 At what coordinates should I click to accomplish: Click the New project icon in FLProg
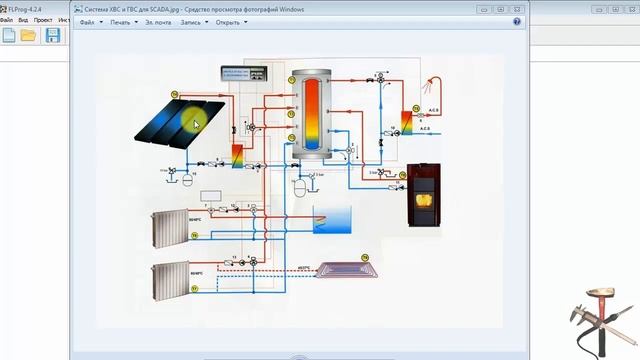(x=9, y=36)
